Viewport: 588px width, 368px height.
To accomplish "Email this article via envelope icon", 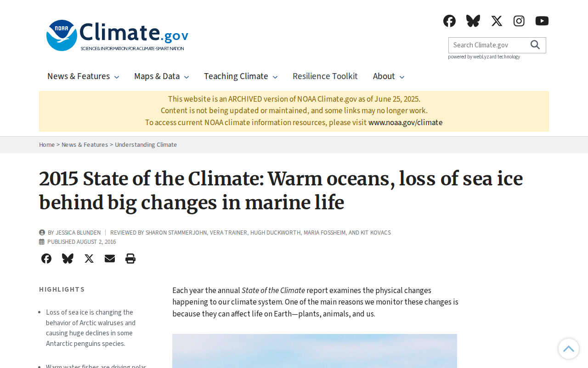I will coord(110,259).
